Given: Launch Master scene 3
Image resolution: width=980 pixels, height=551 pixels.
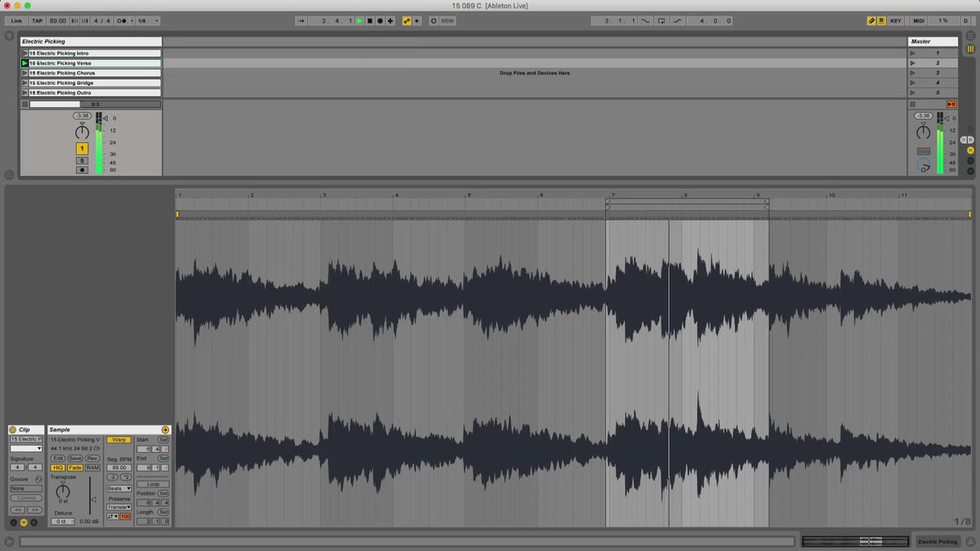Looking at the screenshot, I should [x=912, y=73].
